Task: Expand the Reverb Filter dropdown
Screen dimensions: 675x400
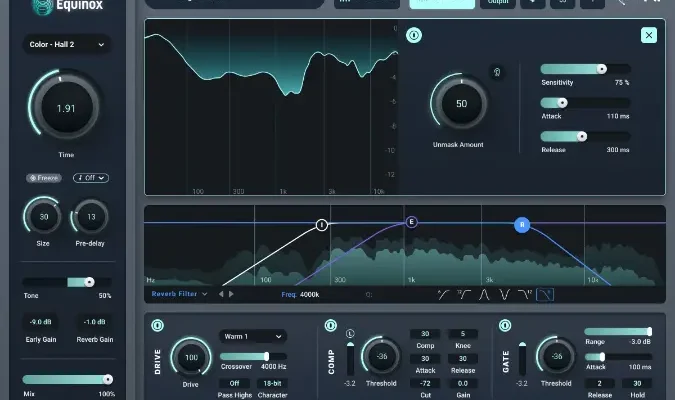Action: (180, 294)
